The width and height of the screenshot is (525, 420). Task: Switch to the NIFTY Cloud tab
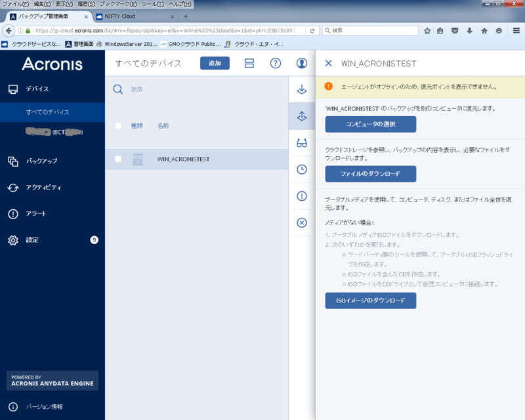tap(131, 16)
